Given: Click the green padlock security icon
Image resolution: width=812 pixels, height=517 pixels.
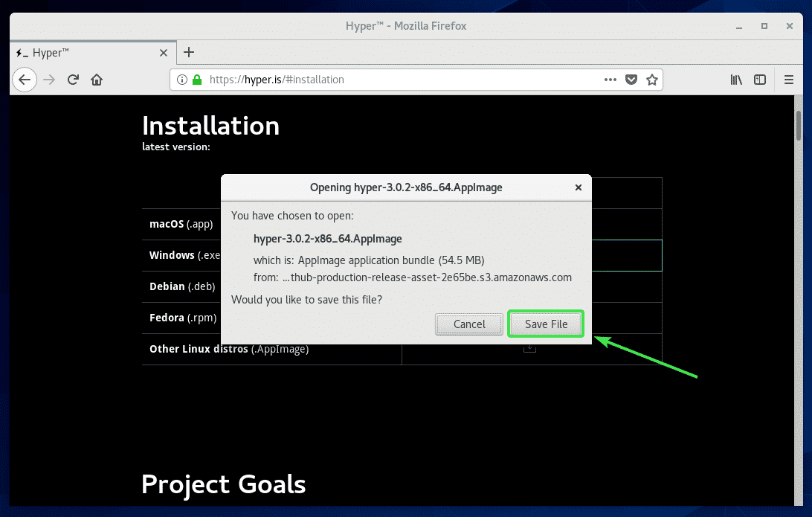Looking at the screenshot, I should pos(197,80).
